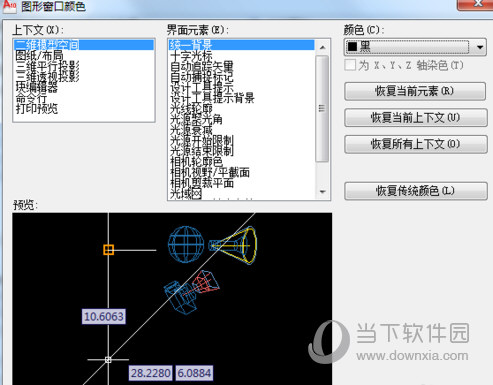
Task: Click 恢复所有上下文 button
Action: click(x=416, y=144)
